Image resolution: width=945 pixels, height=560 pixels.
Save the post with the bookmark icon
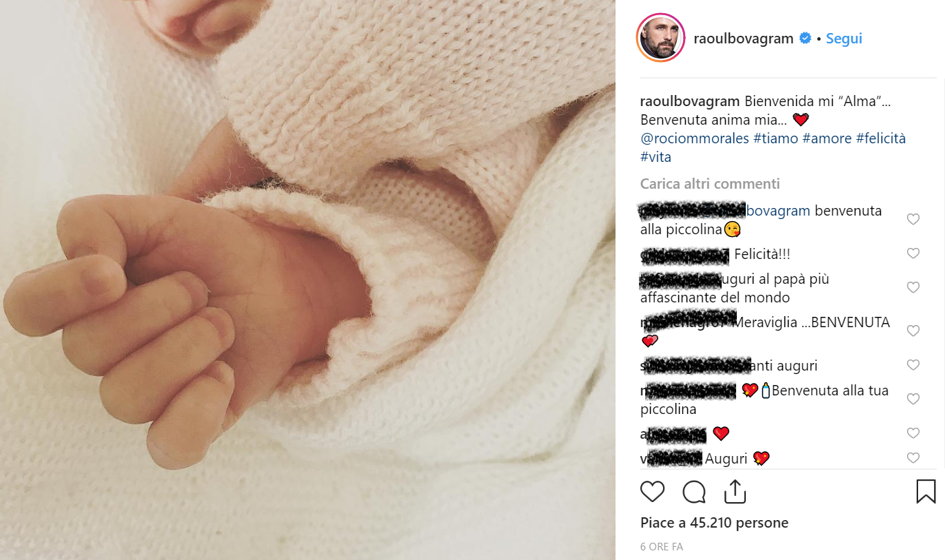(926, 492)
